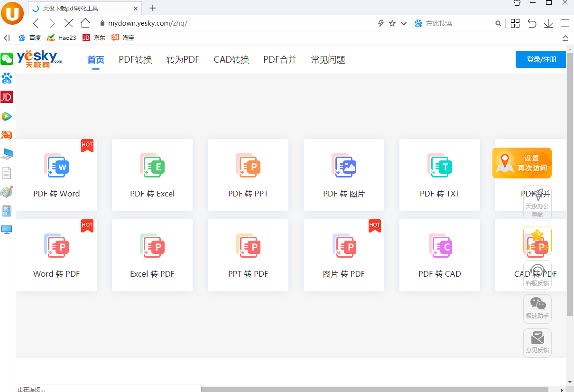Select the PDF转换 navigation tab
The height and width of the screenshot is (392, 574).
pos(135,60)
